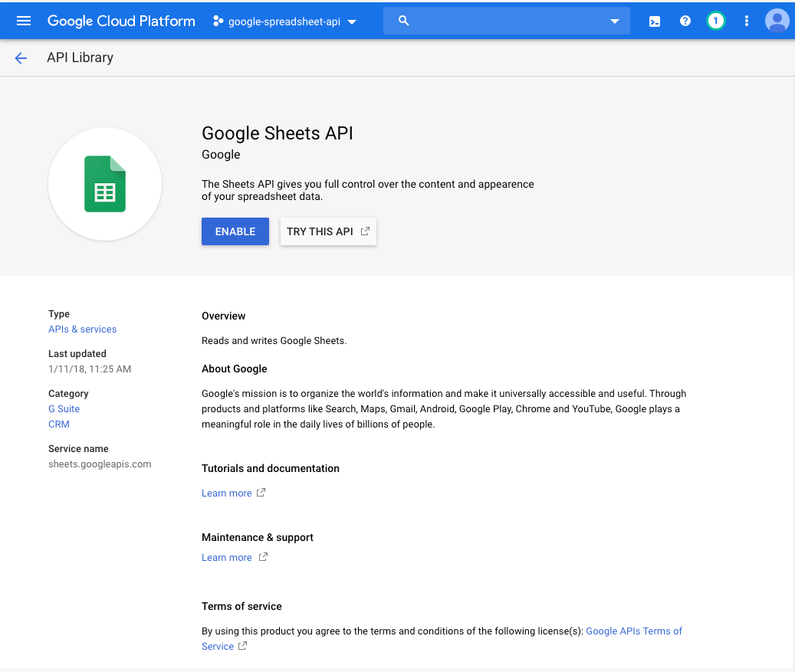Click external icon beside Tutorials Learn more
This screenshot has width=795, height=672.
point(261,493)
